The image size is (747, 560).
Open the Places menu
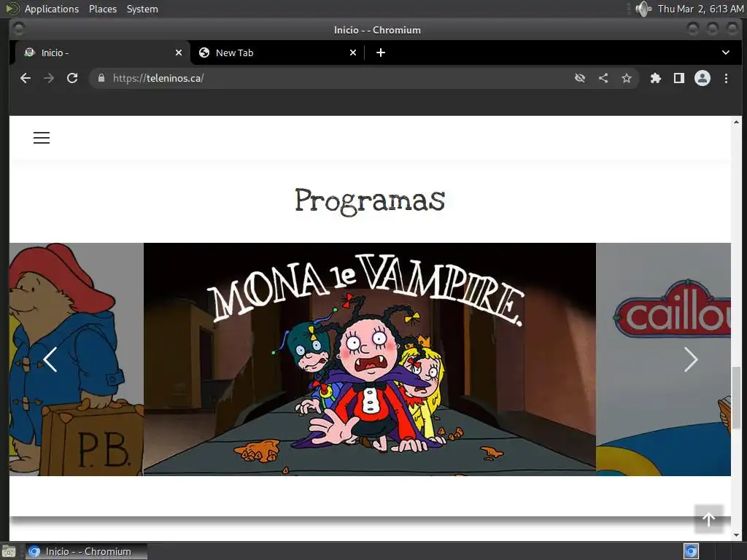coord(102,9)
